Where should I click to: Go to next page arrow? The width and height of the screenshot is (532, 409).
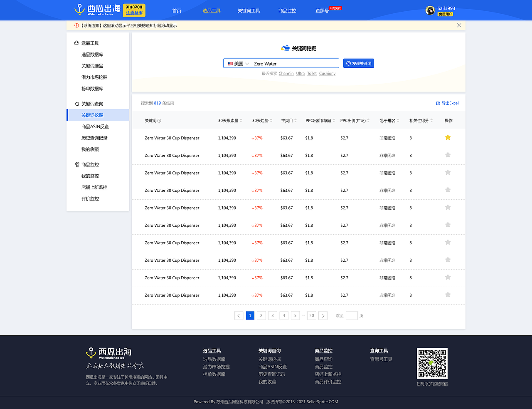(x=323, y=315)
